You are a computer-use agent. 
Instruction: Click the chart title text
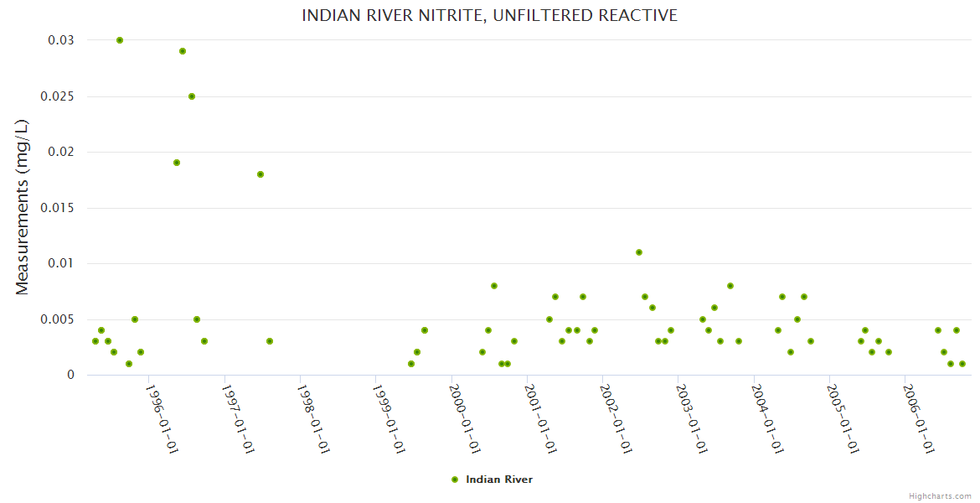tap(489, 16)
